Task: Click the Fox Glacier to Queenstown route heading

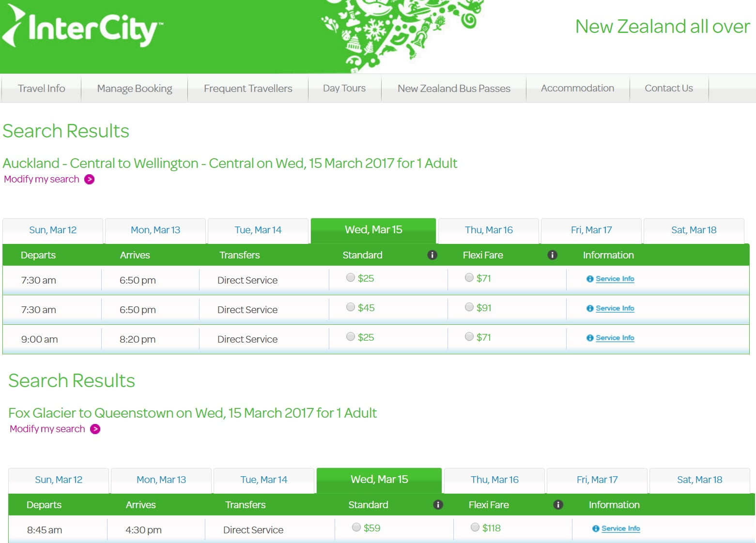Action: pos(193,413)
